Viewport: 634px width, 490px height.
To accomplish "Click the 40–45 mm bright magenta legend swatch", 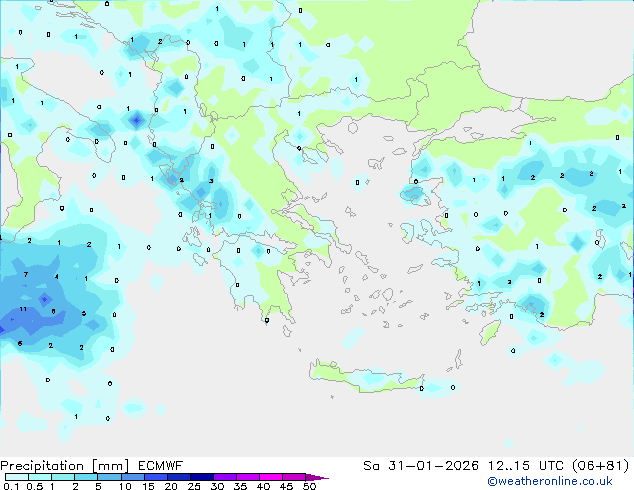I will [x=271, y=477].
